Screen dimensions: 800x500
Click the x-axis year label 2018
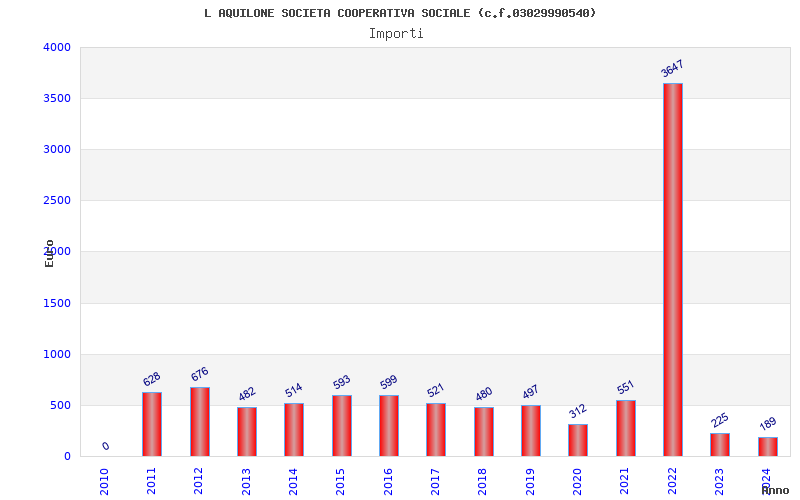pyautogui.click(x=483, y=481)
